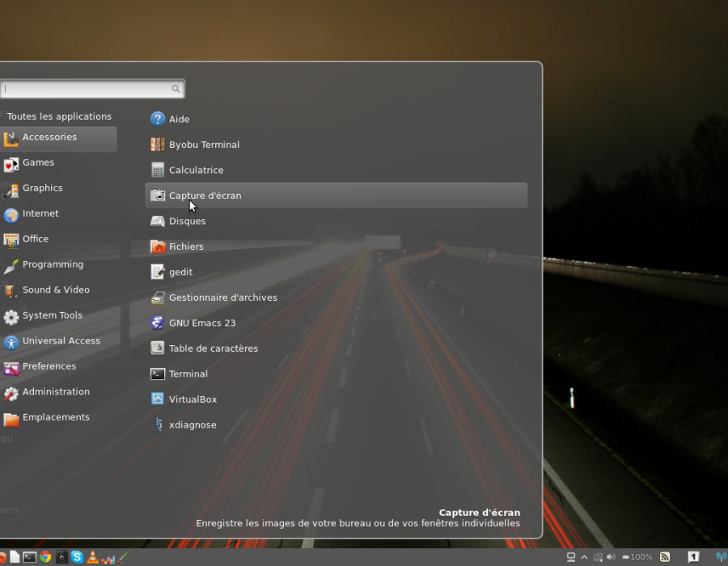Viewport: 728px width, 566px height.
Task: Click the Disques disk icon
Action: (x=158, y=221)
